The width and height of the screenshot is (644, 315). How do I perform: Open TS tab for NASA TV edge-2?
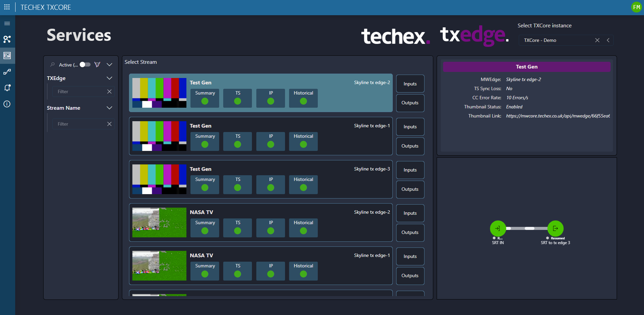238,228
